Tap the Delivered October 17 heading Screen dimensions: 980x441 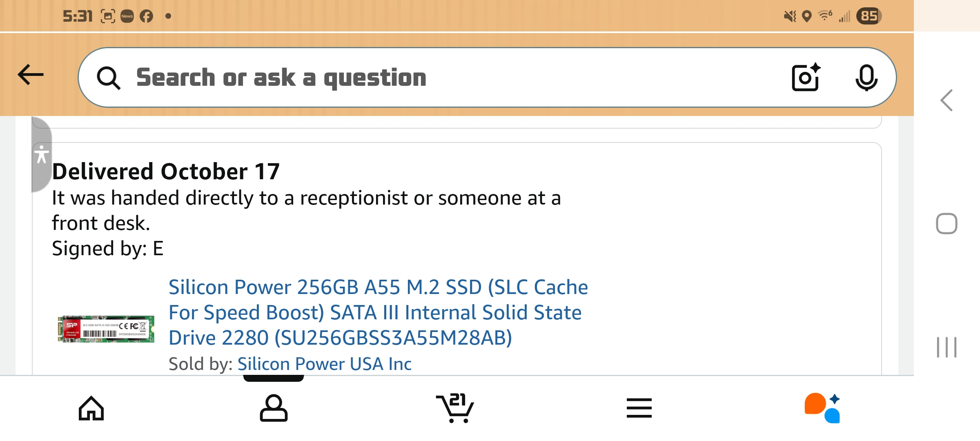[166, 171]
